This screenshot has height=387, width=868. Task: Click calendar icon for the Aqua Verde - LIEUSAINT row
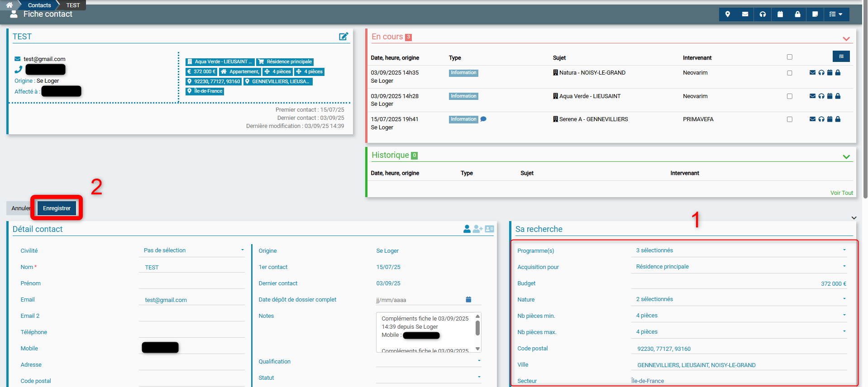click(x=830, y=96)
